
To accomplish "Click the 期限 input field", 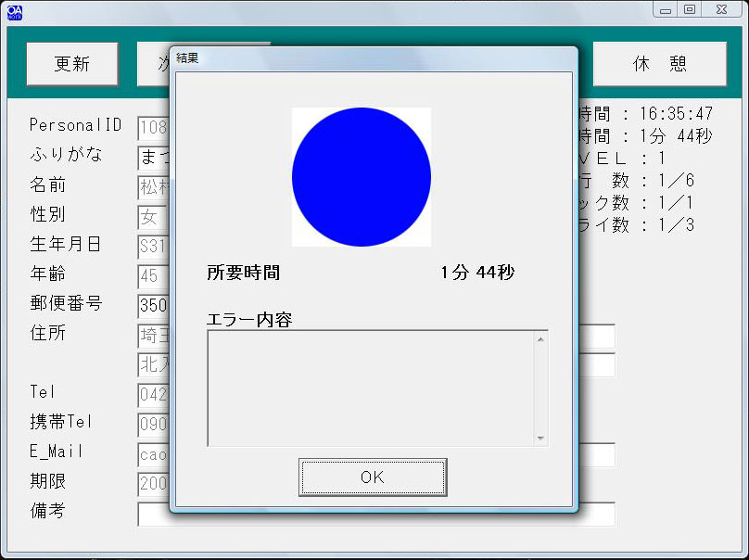I will (x=153, y=484).
